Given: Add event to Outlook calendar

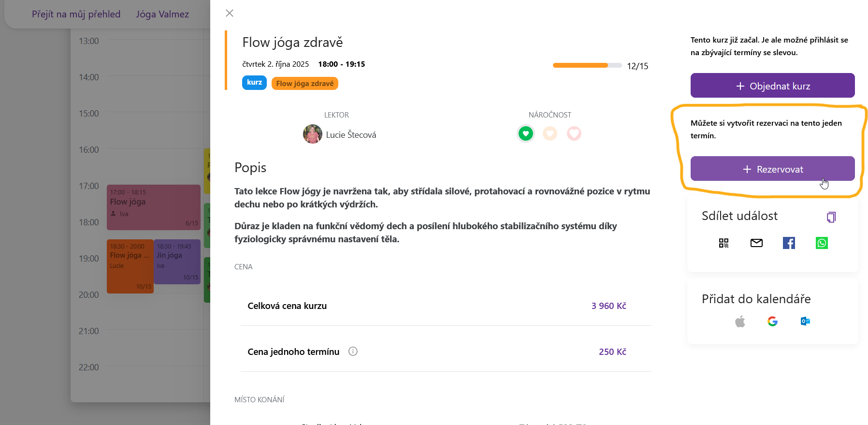Looking at the screenshot, I should point(805,322).
